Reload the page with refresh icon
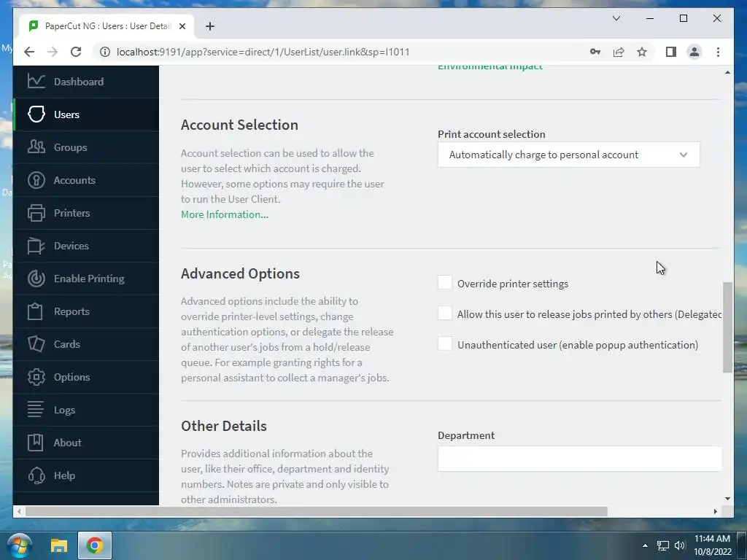Image resolution: width=747 pixels, height=560 pixels. click(76, 52)
